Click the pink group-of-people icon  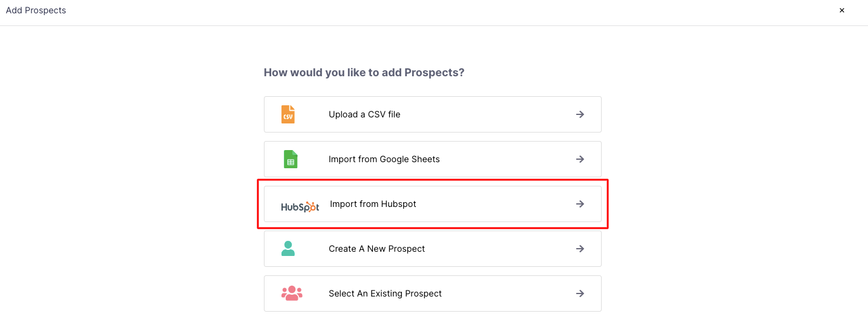292,293
